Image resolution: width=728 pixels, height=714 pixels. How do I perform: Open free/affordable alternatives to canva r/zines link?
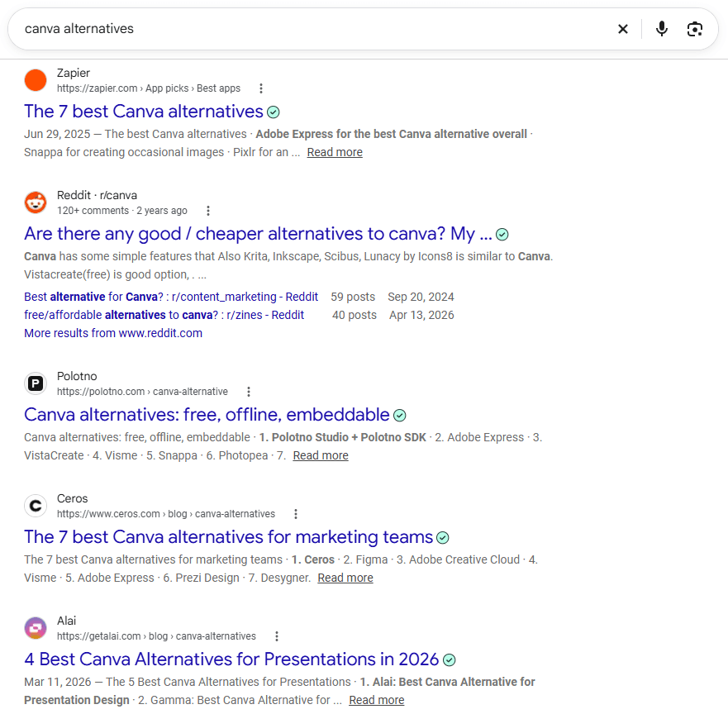click(164, 315)
